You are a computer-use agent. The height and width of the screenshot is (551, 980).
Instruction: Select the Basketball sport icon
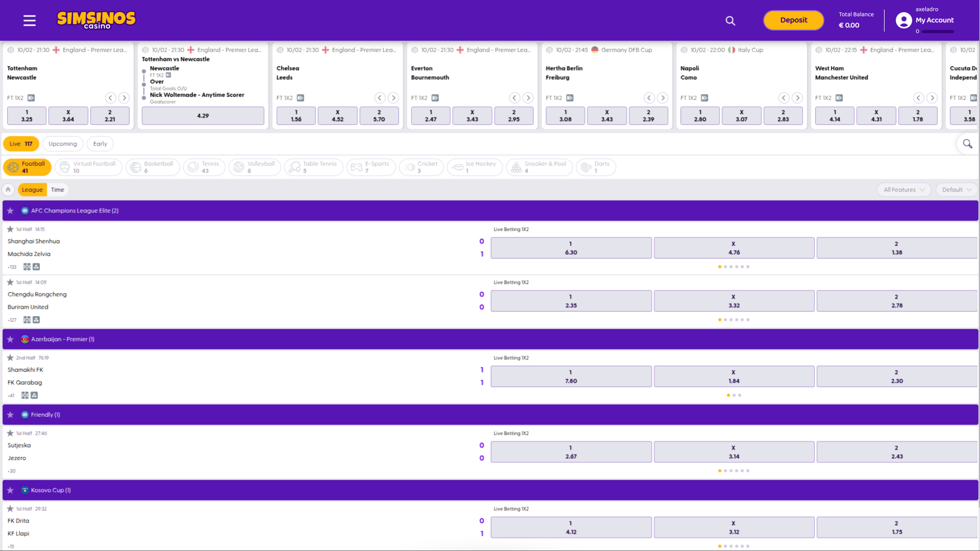click(x=135, y=167)
